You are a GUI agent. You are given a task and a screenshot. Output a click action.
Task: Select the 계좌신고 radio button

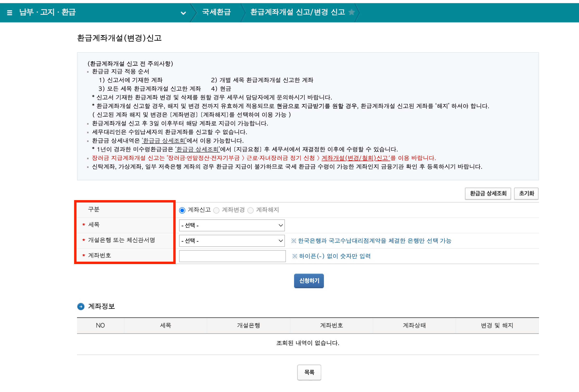click(182, 210)
